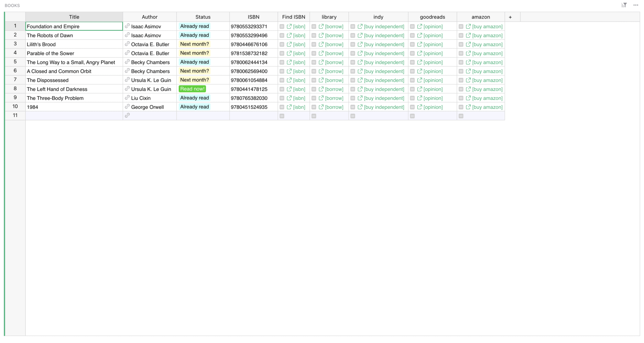Select the Status column header
Image resolution: width=644 pixels, height=343 pixels.
click(203, 17)
